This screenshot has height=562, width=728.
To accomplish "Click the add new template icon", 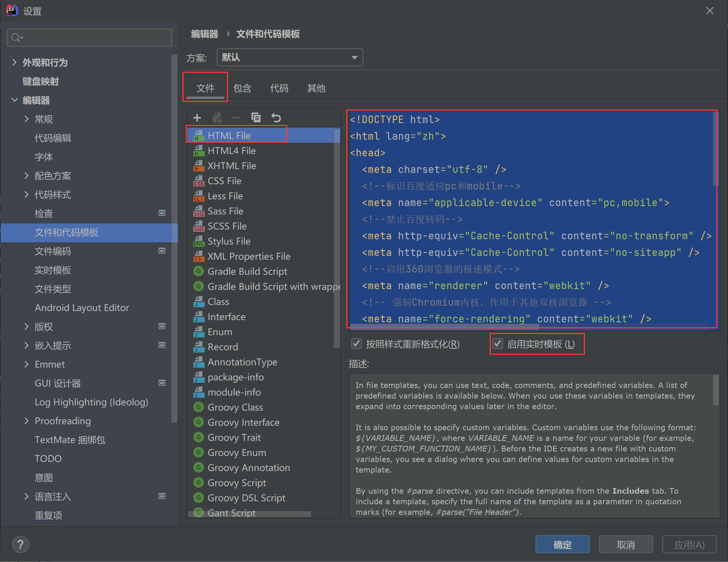I will [196, 117].
